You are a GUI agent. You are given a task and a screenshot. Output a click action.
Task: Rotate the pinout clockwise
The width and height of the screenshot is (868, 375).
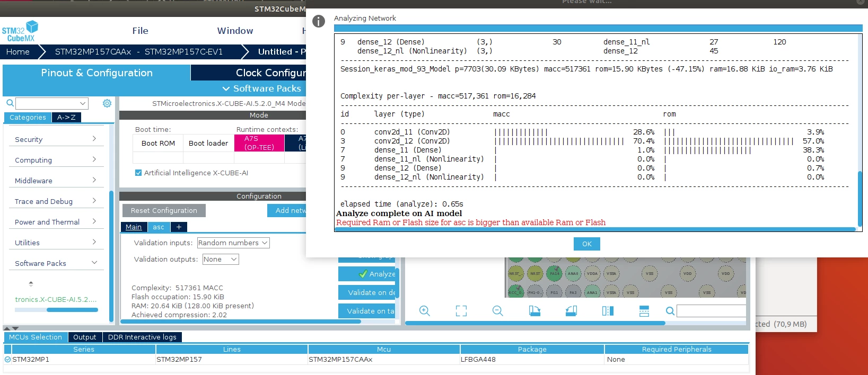coord(534,311)
